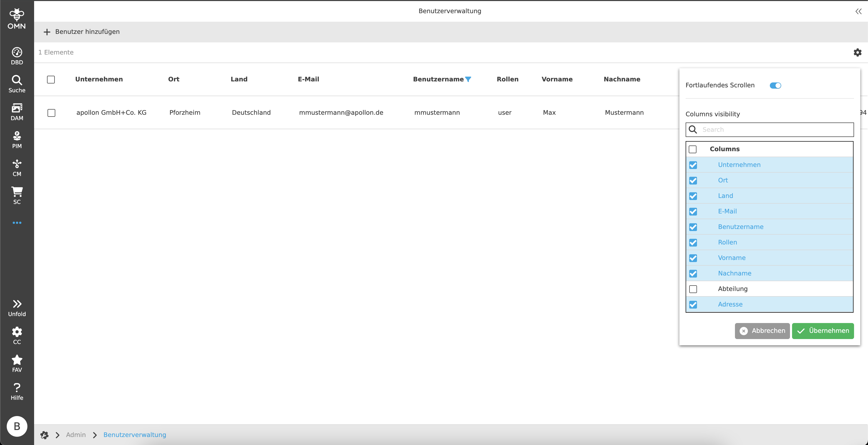Click Benutzerverwaltung breadcrumb link
The height and width of the screenshot is (445, 868).
(134, 435)
